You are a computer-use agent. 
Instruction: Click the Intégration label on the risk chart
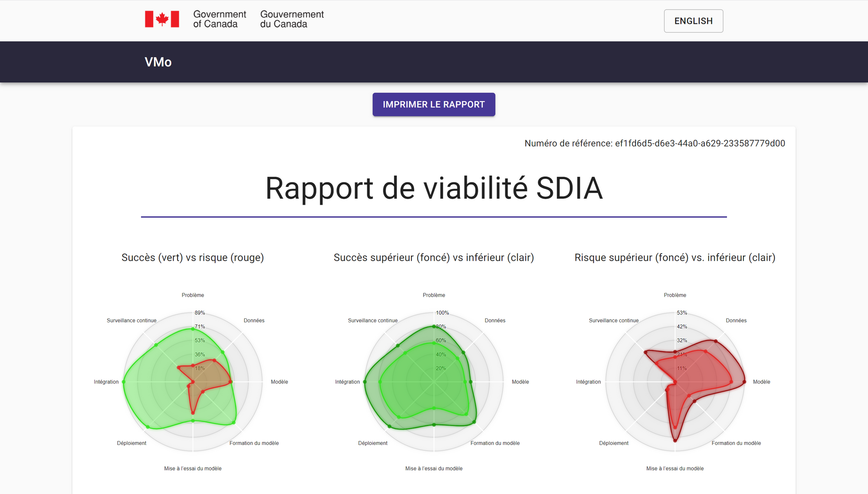tap(589, 382)
